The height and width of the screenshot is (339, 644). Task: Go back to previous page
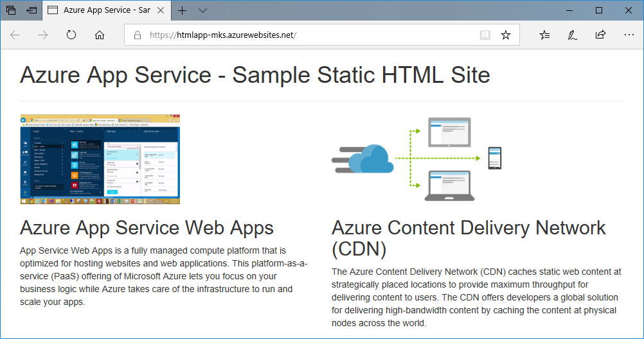[x=15, y=35]
